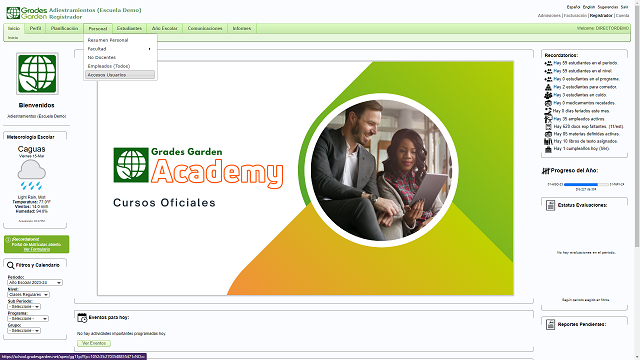Screen dimensions: 640x360
Task: Open the Grupo dropdown
Action: (24, 331)
